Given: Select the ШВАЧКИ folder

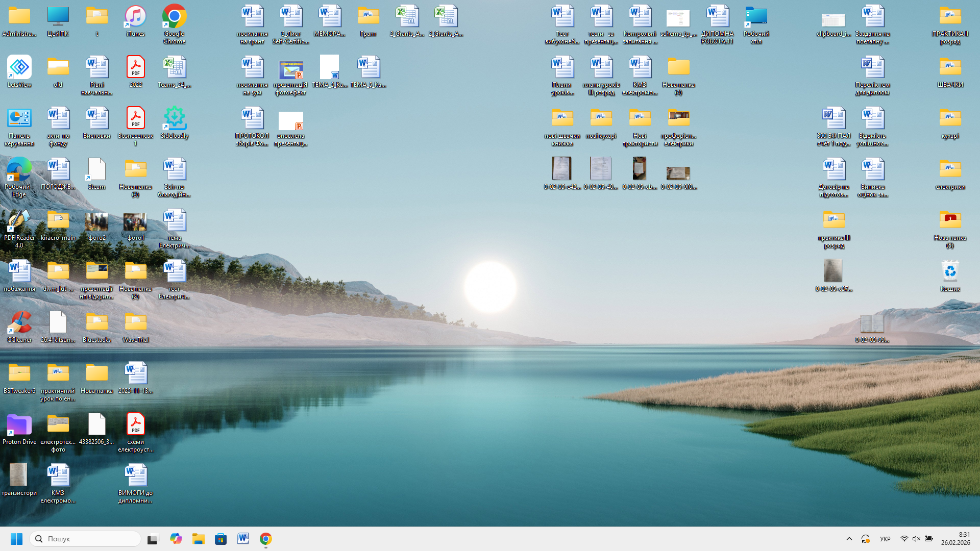Looking at the screenshot, I should [x=950, y=68].
